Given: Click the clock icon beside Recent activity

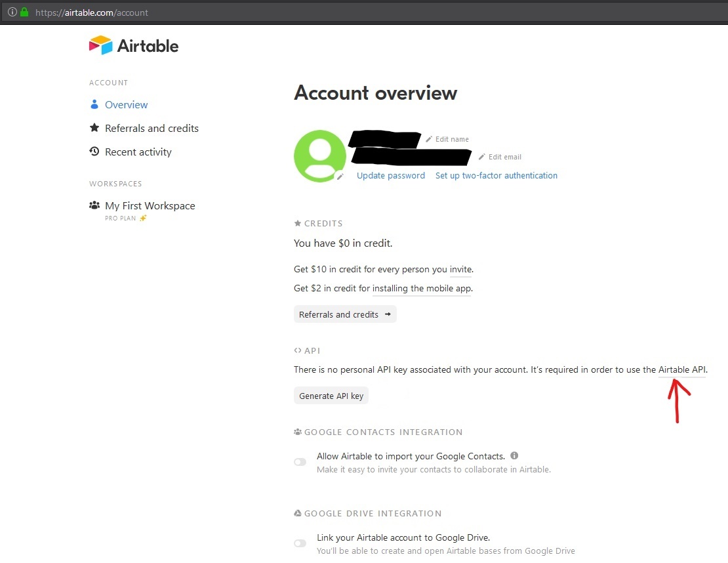Looking at the screenshot, I should pos(94,152).
